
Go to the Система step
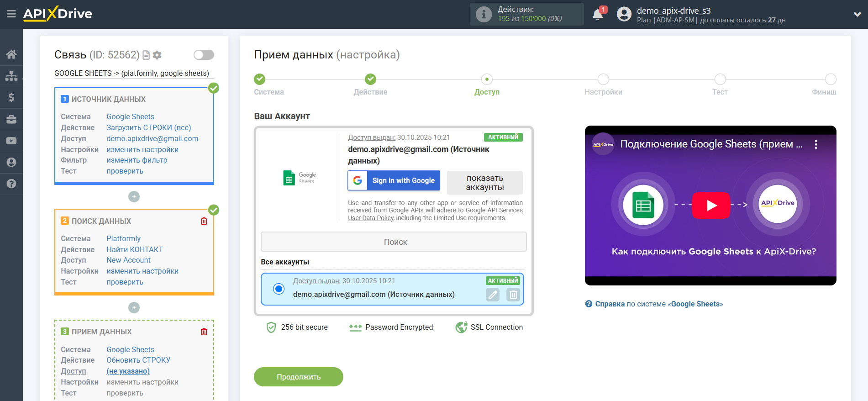click(x=259, y=79)
